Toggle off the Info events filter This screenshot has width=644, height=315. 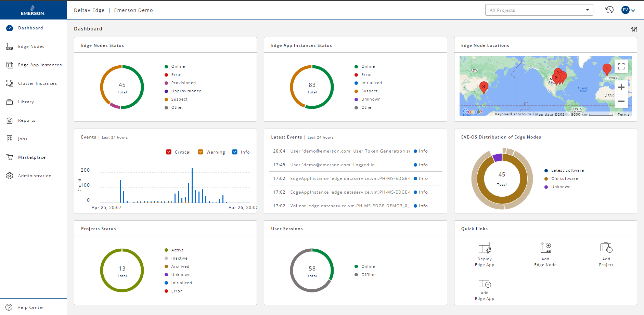pyautogui.click(x=235, y=152)
